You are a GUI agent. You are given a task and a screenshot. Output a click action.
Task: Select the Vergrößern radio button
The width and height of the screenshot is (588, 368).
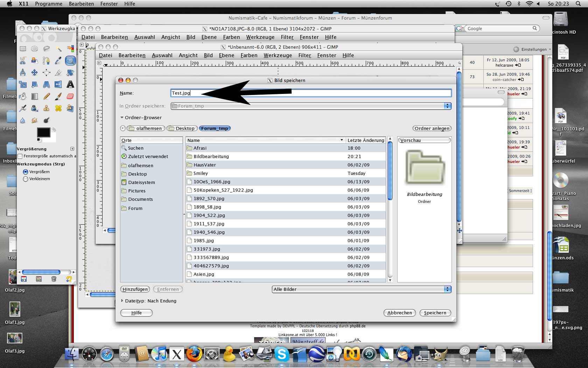point(26,172)
